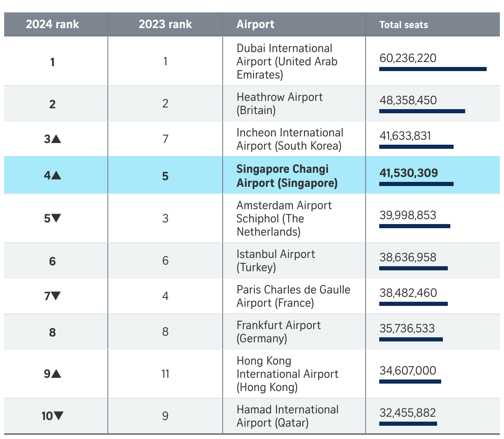Click the up arrow beside 2024 rank 4
Screen dimensions: 504x439
click(x=57, y=176)
